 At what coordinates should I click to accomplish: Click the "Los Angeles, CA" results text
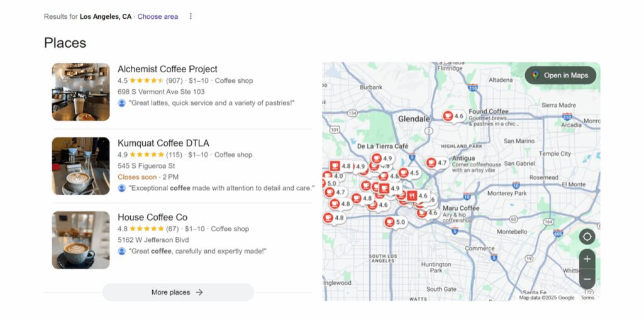106,17
